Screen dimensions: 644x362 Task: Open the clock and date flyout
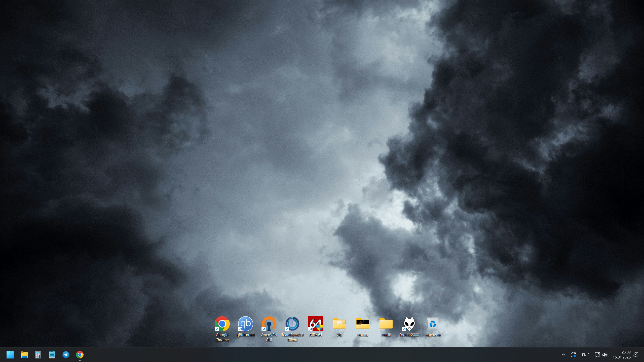pos(621,355)
